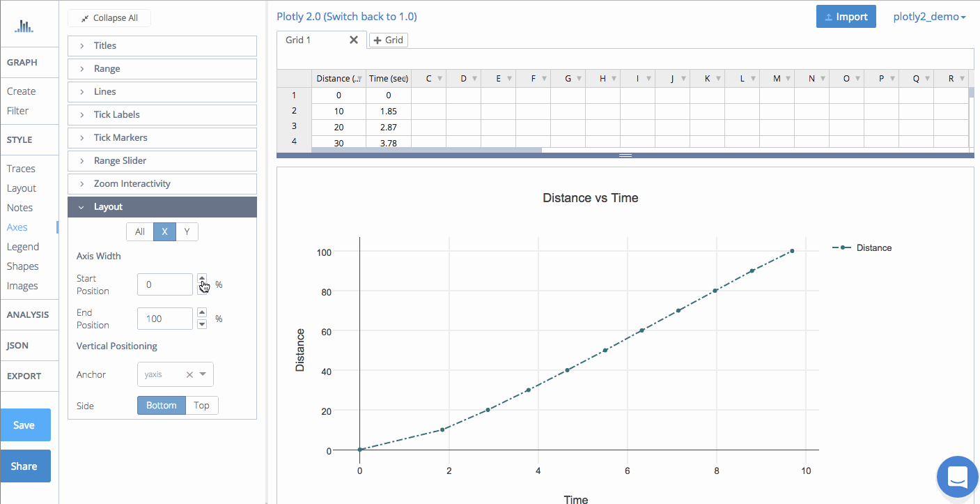The width and height of the screenshot is (980, 504).
Task: Set axis side to Top
Action: (202, 405)
